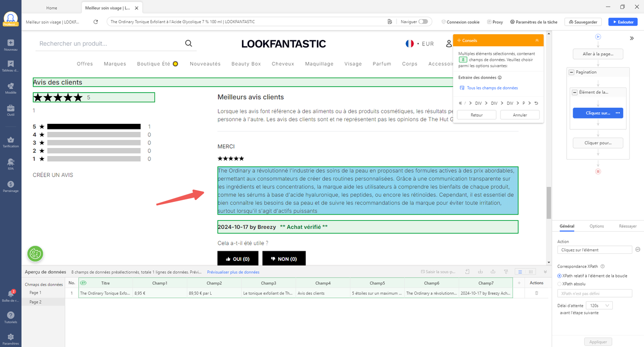
Task: Click the OUI (0) helpful button
Action: click(239, 259)
